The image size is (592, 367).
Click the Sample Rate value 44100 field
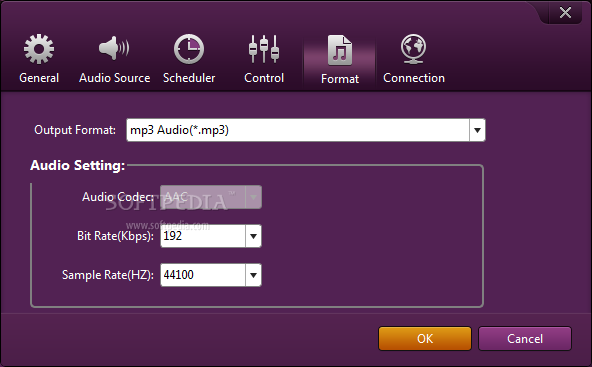click(203, 275)
